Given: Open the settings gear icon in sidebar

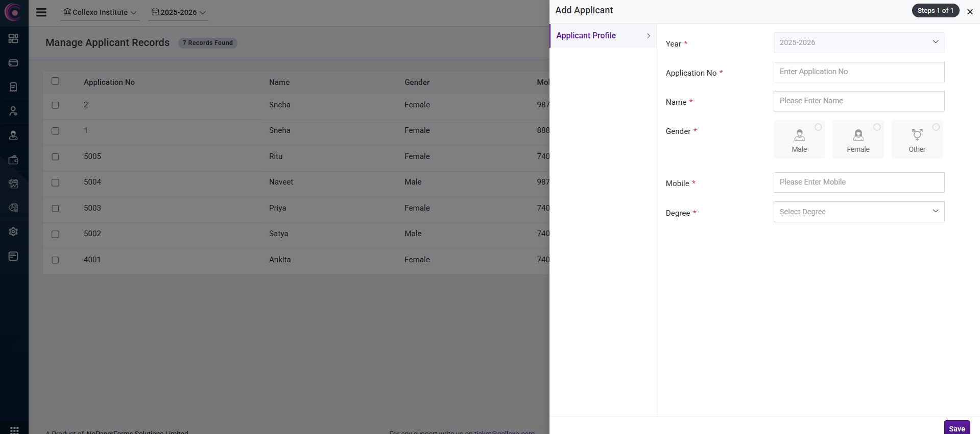Looking at the screenshot, I should tap(14, 232).
